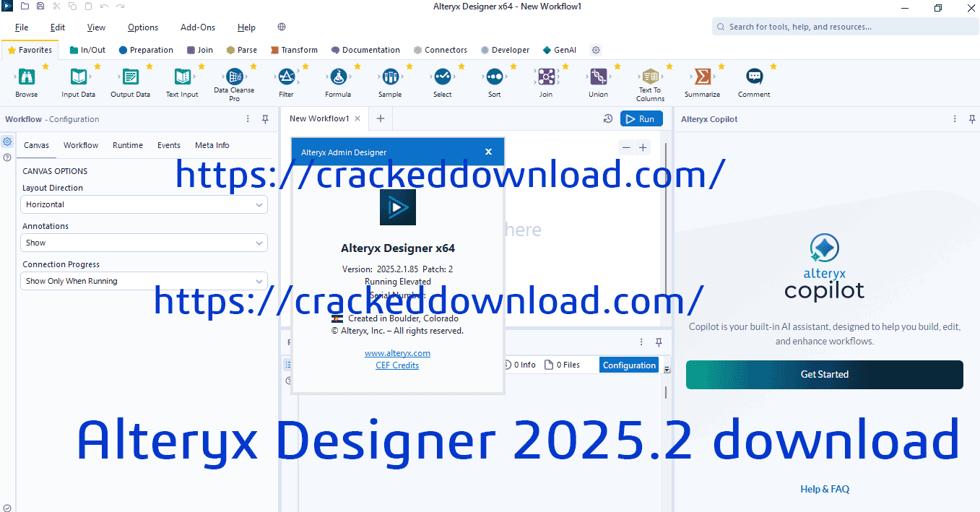Toggle the Results panel pin
Image resolution: width=980 pixels, height=512 pixels.
659,342
